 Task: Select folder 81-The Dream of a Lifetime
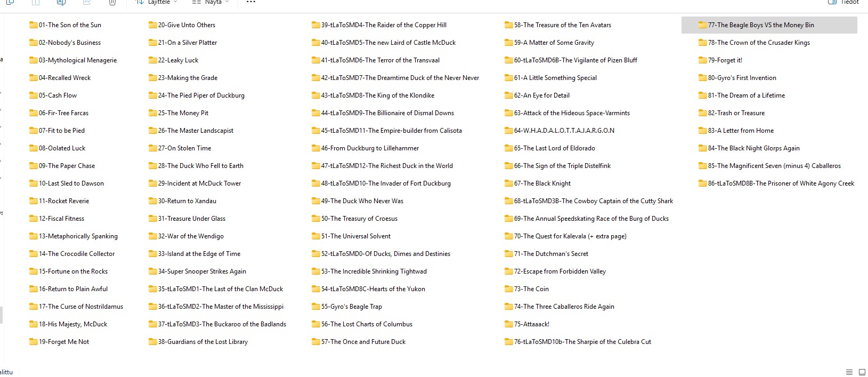pyautogui.click(x=742, y=95)
